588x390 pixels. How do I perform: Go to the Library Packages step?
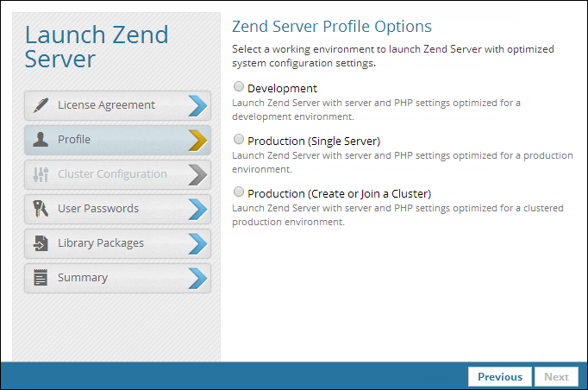pyautogui.click(x=101, y=243)
